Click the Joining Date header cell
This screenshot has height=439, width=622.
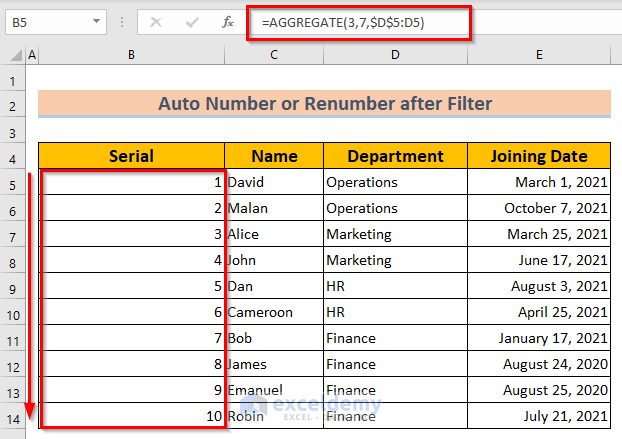point(539,156)
